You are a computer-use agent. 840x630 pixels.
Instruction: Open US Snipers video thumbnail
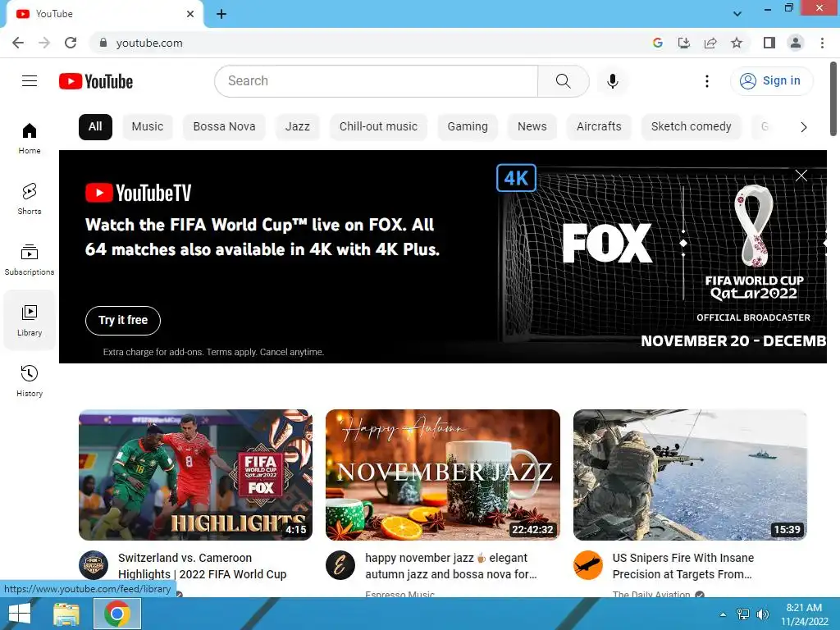690,475
